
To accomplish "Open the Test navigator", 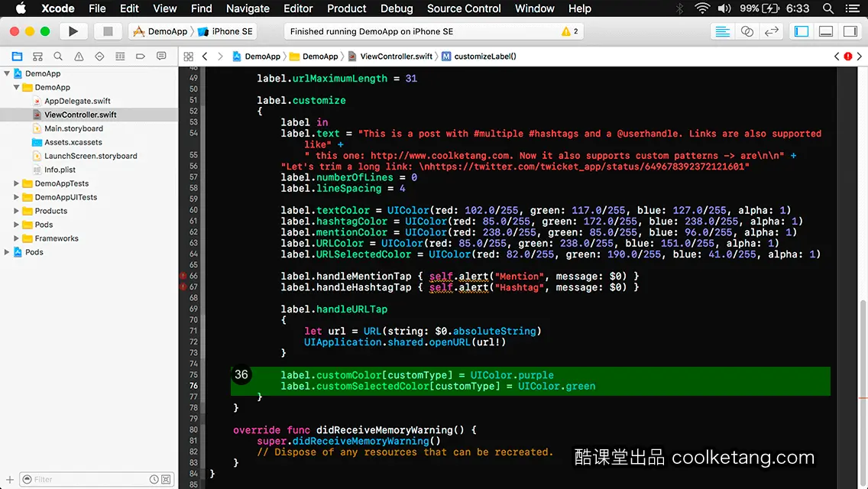I will (99, 57).
